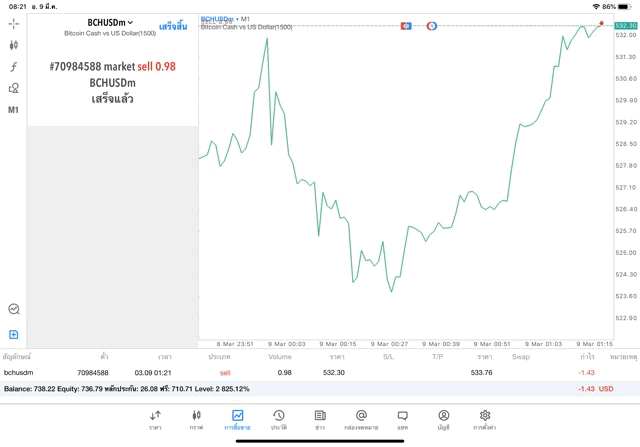Image resolution: width=640 pixels, height=447 pixels.
Task: Tap the new order plus icon
Action: 13,334
